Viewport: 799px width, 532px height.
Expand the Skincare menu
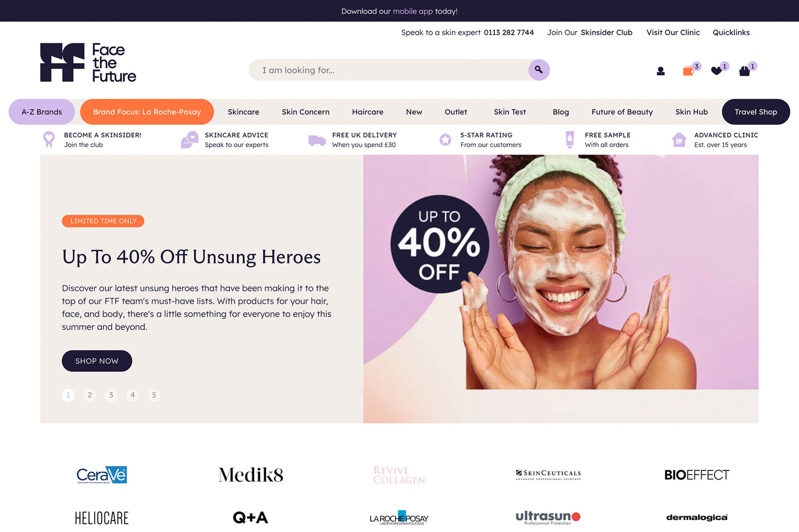244,112
